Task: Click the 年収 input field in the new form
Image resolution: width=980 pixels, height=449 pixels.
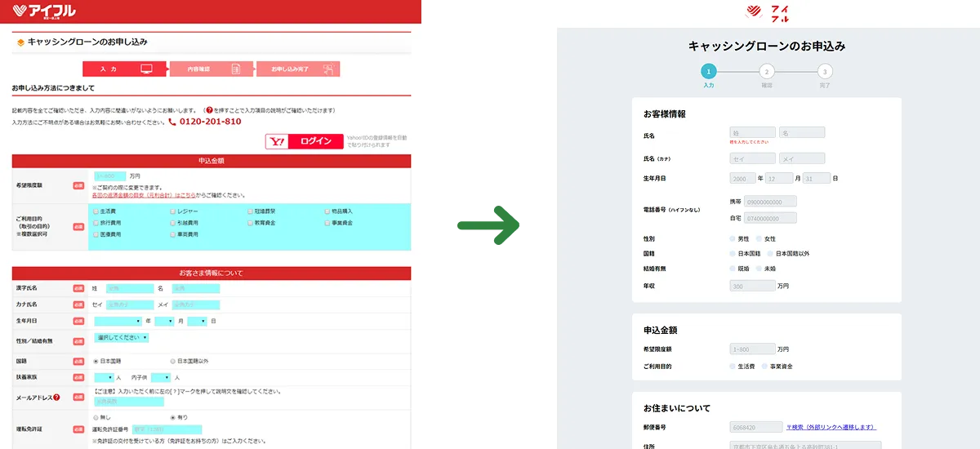Action: (x=752, y=287)
